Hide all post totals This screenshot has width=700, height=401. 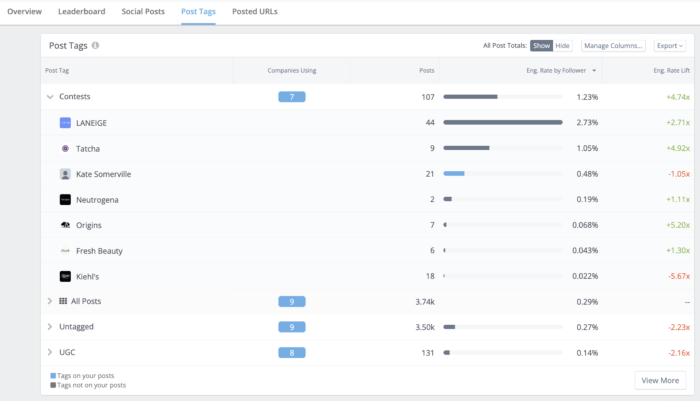point(562,46)
